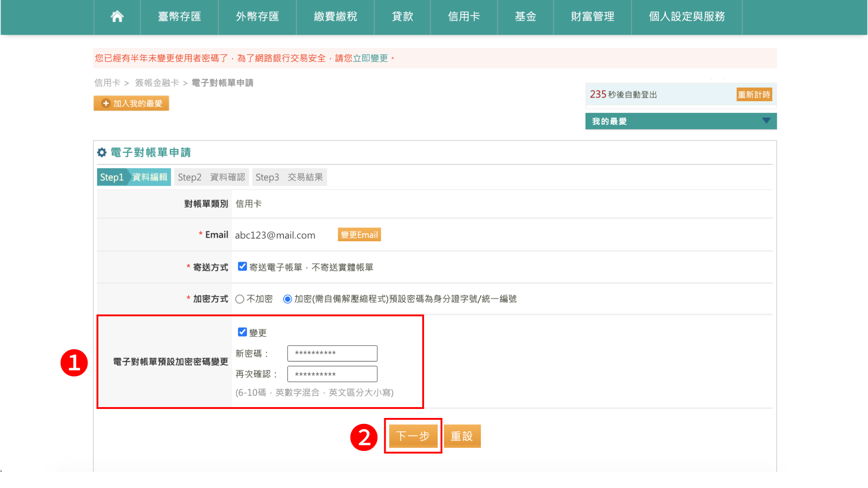Switch to Step2 資料確認 tab
The width and height of the screenshot is (868, 488).
[x=211, y=177]
